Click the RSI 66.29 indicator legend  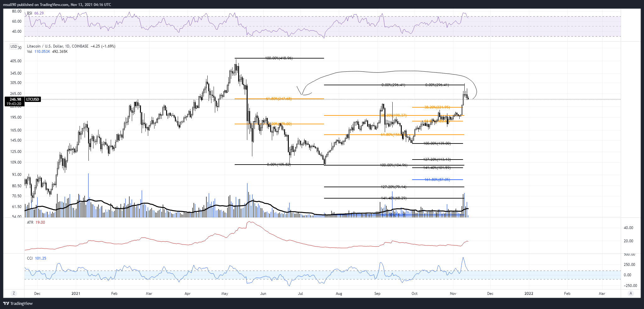[x=35, y=13]
